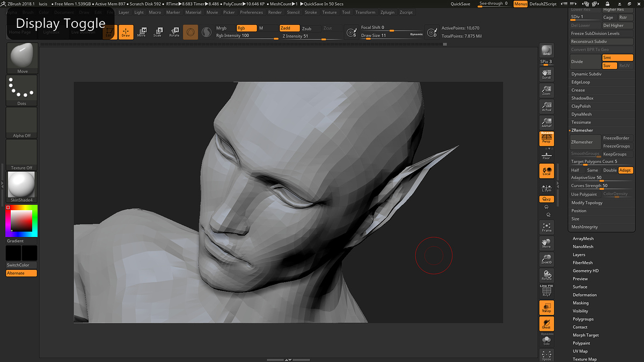Click the symmetric S brush adjust icon
The width and height of the screenshot is (644, 362).
(351, 33)
